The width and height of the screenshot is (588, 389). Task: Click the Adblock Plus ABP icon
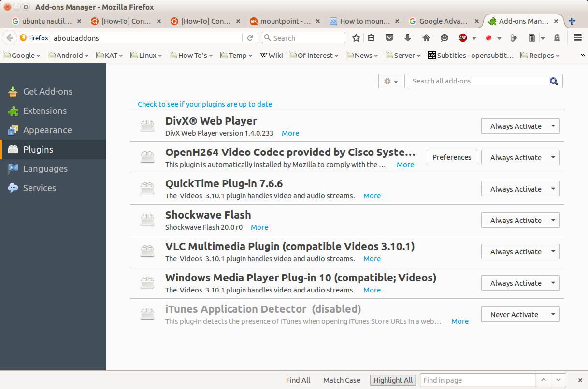click(463, 38)
